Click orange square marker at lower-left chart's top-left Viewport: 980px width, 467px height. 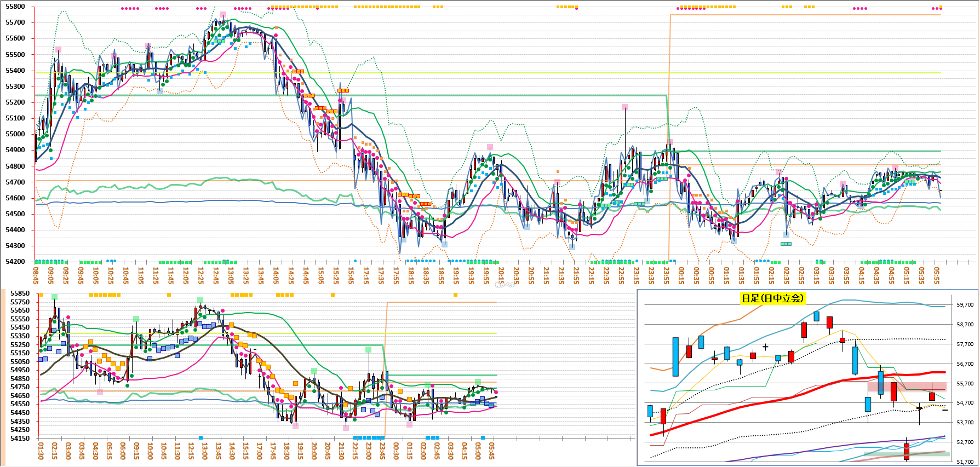click(41, 295)
